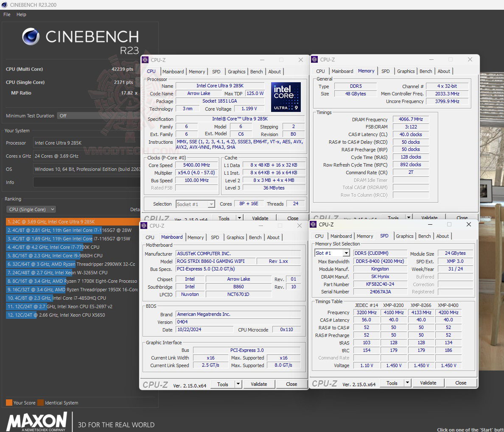Image resolution: width=504 pixels, height=432 pixels.
Task: Select ranking entry 6 AMD Ryzen Threadripper 2990WX
Action: tap(73, 264)
